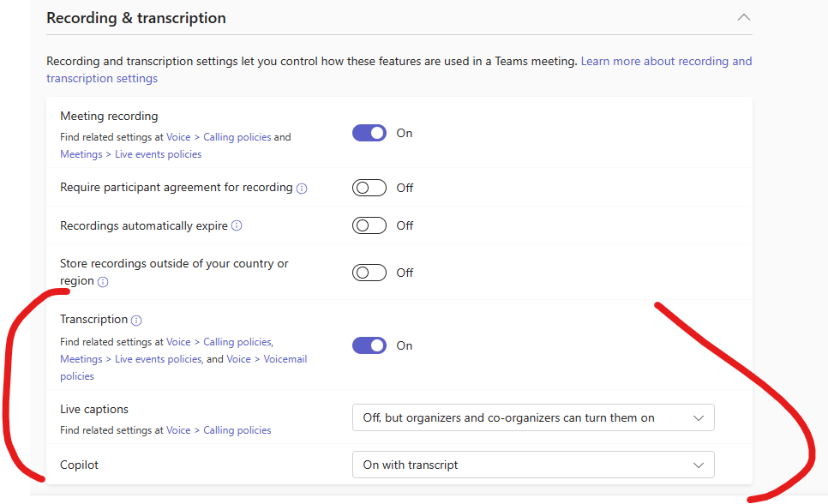Open Calling policies link under Meeting recording
Viewport: 828px width, 504px height.
[x=237, y=136]
